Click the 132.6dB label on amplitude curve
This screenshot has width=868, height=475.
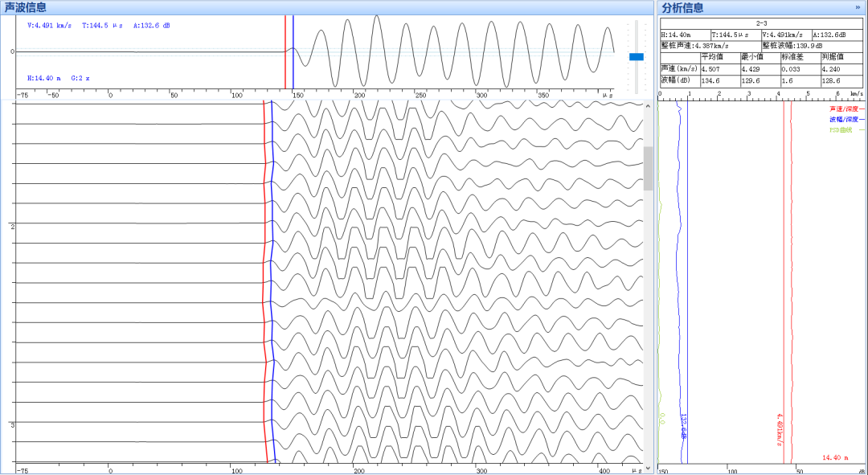tap(683, 427)
